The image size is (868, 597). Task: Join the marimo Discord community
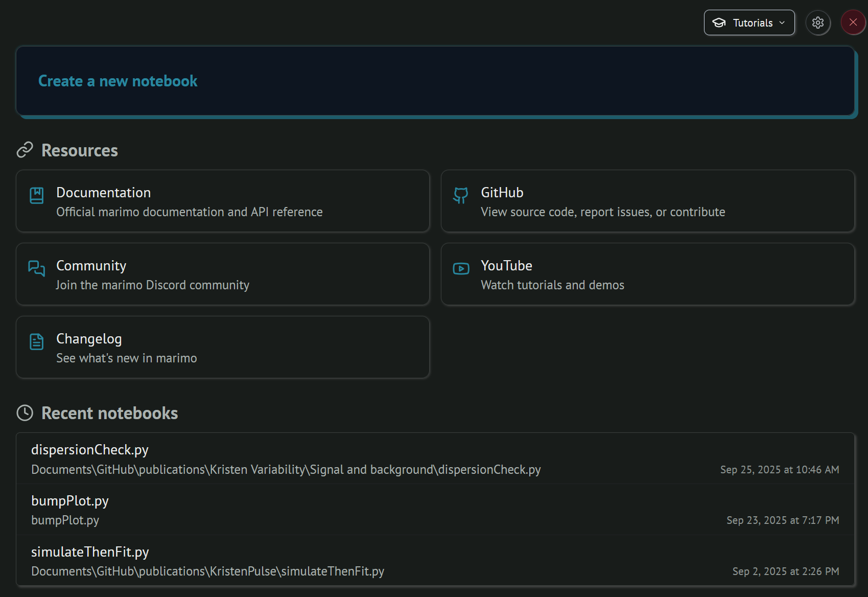point(153,285)
